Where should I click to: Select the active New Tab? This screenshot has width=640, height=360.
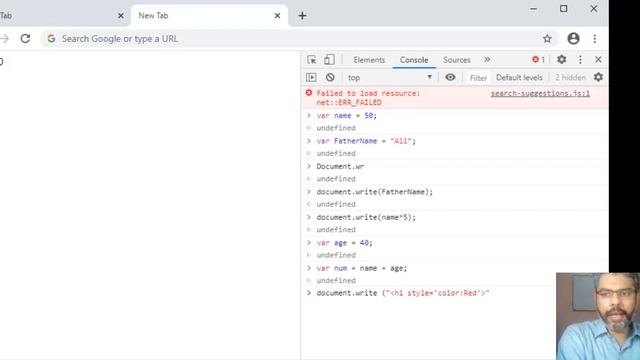(x=209, y=16)
